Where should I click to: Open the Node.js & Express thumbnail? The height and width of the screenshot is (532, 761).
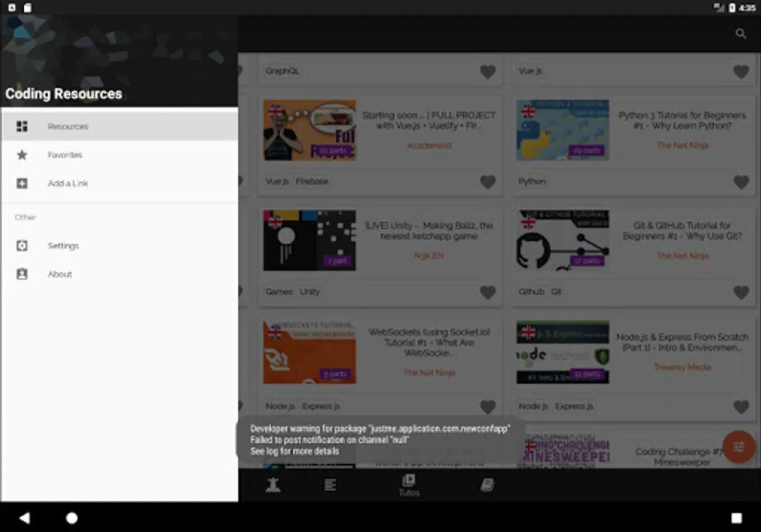pos(562,352)
